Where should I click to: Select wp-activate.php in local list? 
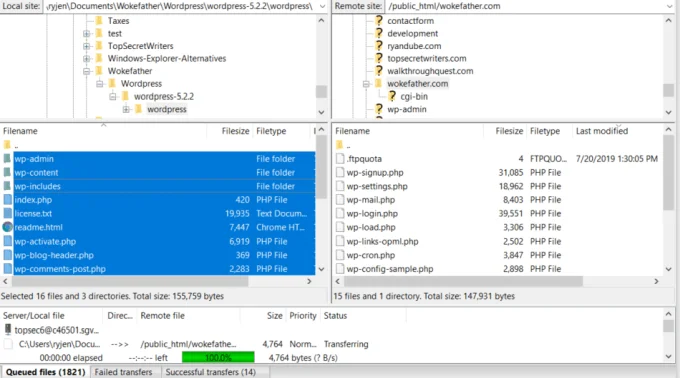click(159, 241)
